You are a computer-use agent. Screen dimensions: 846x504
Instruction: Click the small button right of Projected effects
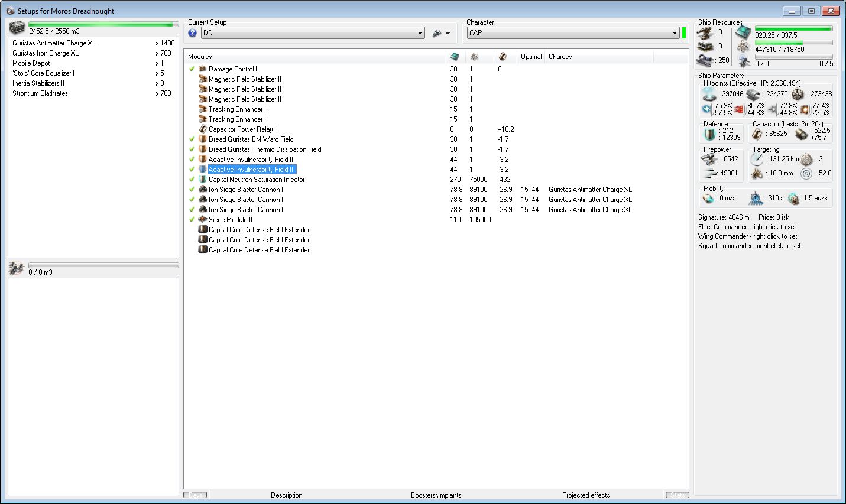tap(678, 495)
